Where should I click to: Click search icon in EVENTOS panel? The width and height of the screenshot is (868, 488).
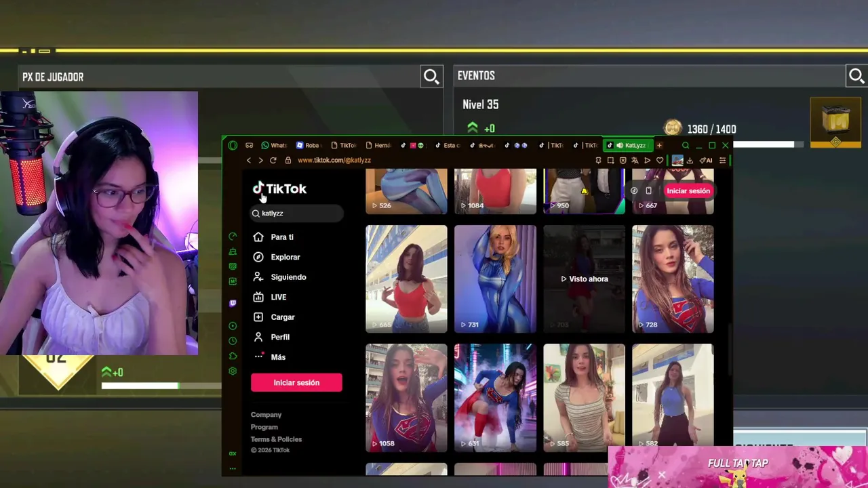tap(856, 76)
